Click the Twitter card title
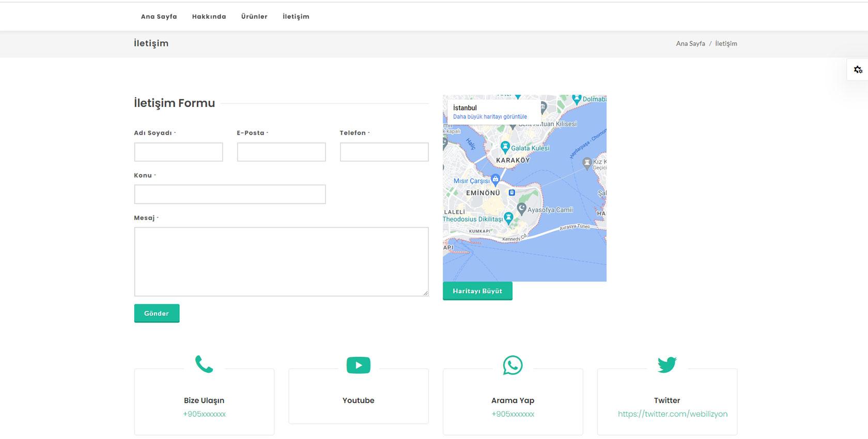The image size is (868, 439). click(667, 400)
